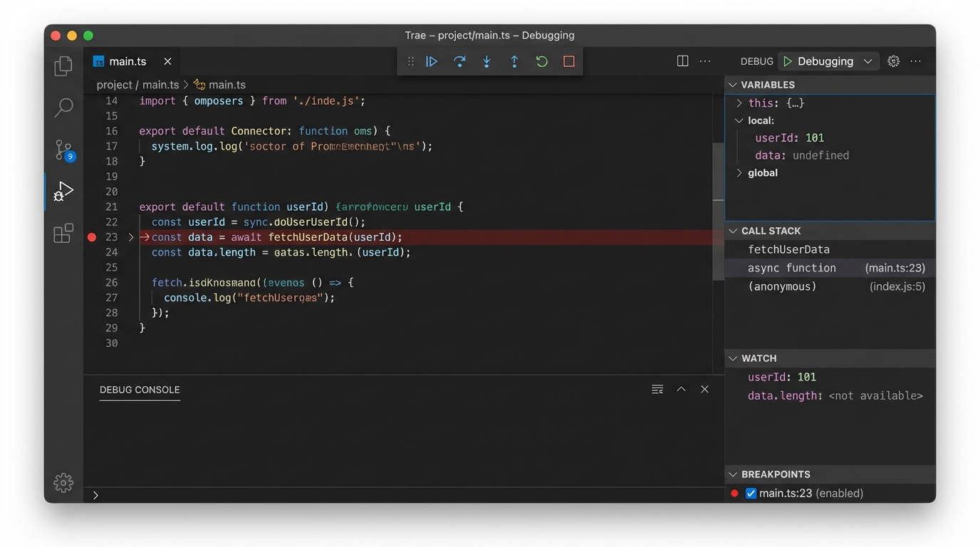The height and width of the screenshot is (547, 980).
Task: Click the Step Over debug icon
Action: click(459, 61)
